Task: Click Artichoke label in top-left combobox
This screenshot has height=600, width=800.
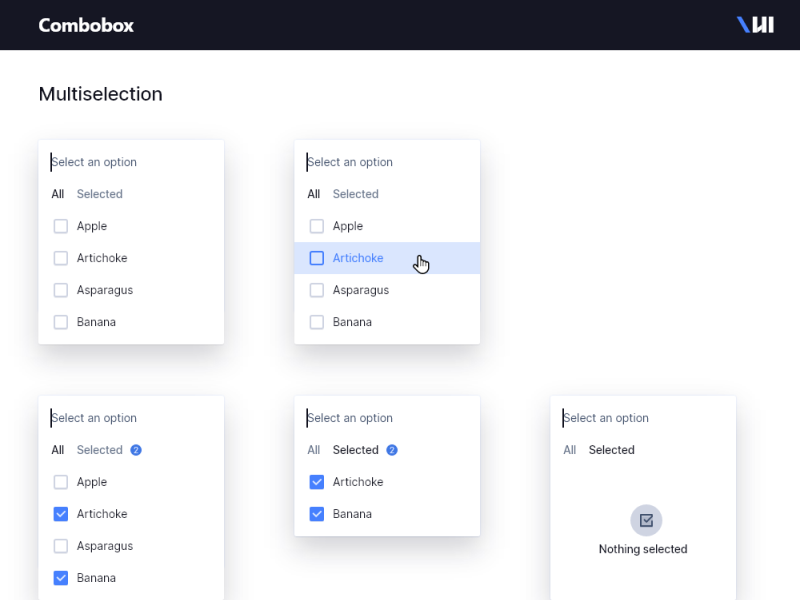Action: pos(102,258)
